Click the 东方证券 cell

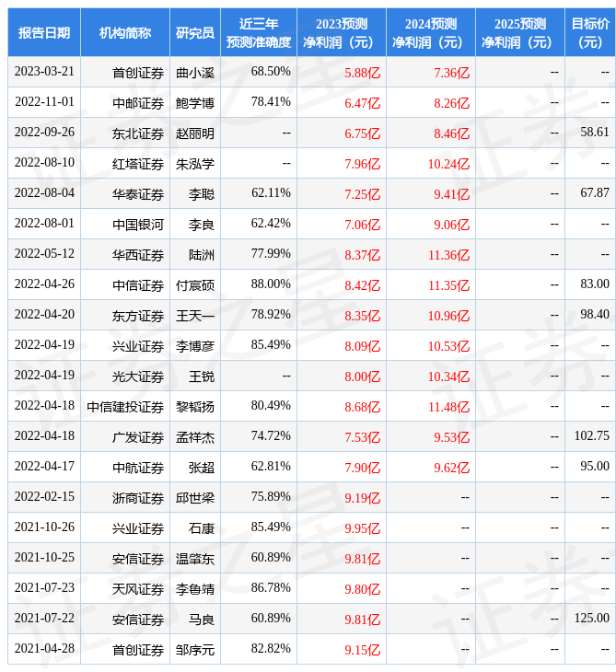(138, 316)
